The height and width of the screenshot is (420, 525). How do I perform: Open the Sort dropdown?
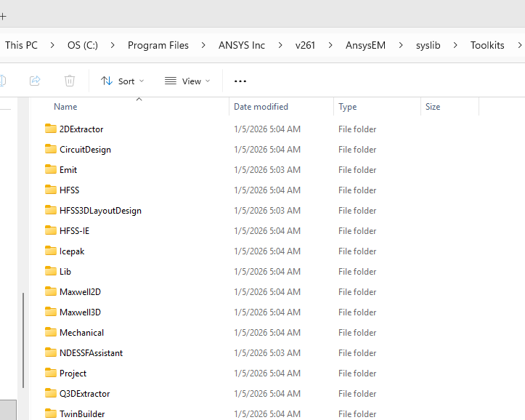[122, 81]
